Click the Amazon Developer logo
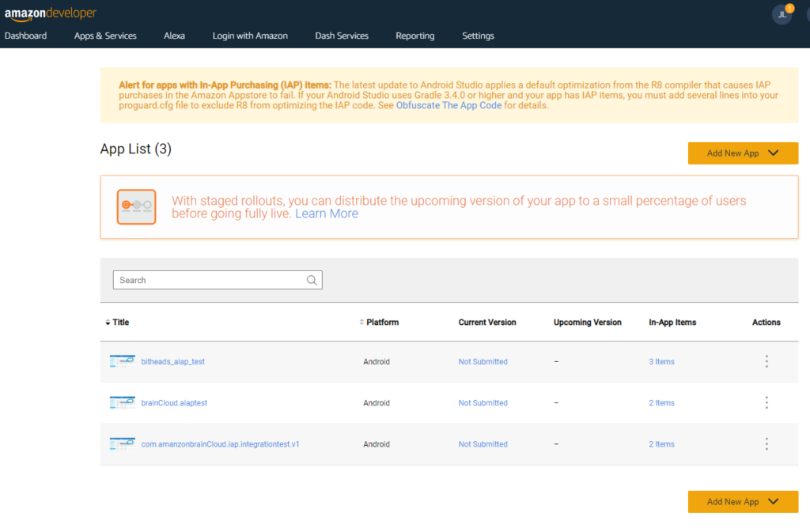 50,14
